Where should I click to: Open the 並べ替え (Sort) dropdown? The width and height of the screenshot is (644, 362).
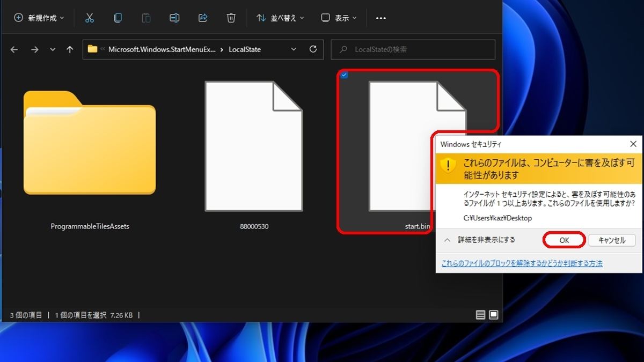tap(280, 18)
